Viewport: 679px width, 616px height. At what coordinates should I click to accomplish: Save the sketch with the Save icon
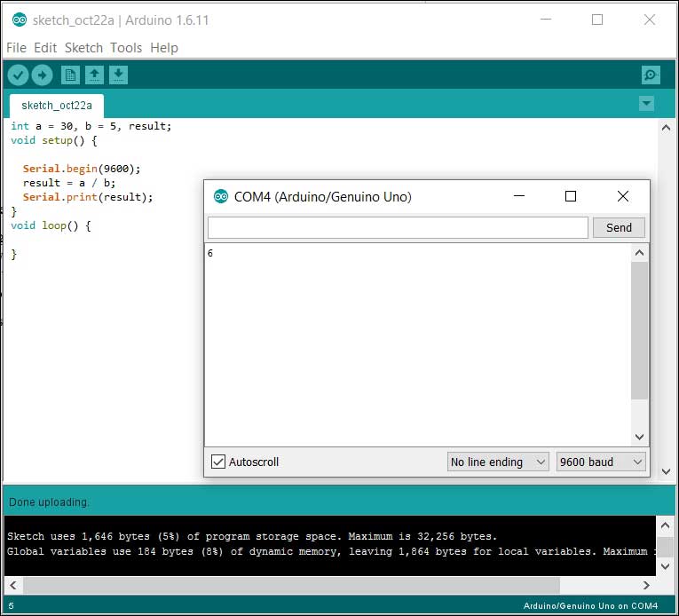pos(119,75)
